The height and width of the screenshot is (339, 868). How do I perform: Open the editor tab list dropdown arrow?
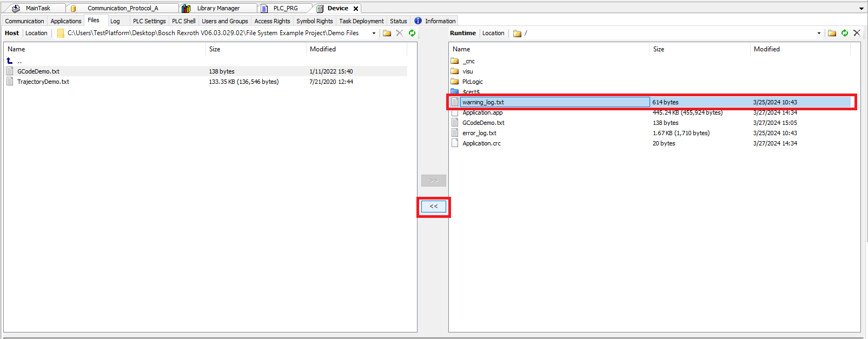(862, 9)
